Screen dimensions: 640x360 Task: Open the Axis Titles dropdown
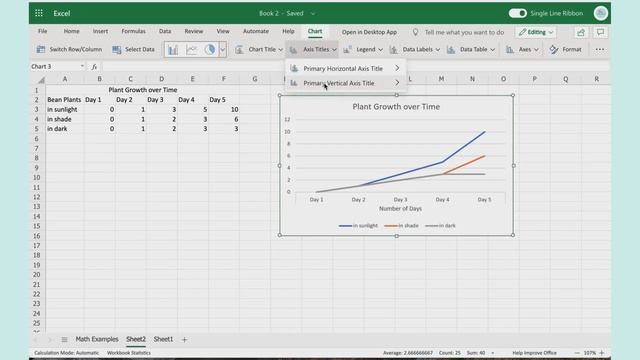[312, 49]
